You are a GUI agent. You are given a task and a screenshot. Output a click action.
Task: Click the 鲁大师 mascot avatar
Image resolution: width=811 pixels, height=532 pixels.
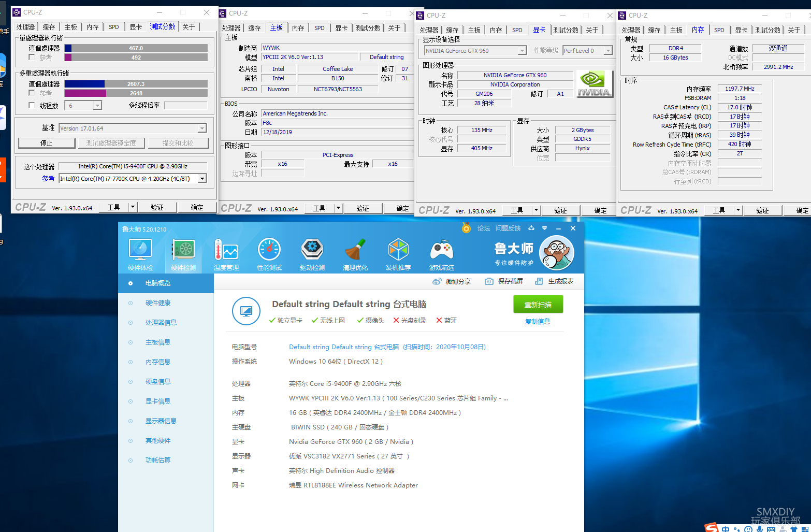click(557, 253)
